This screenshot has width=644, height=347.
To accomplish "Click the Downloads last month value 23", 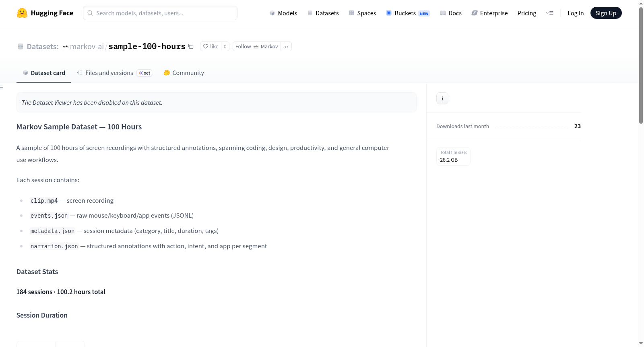I will 578,126.
